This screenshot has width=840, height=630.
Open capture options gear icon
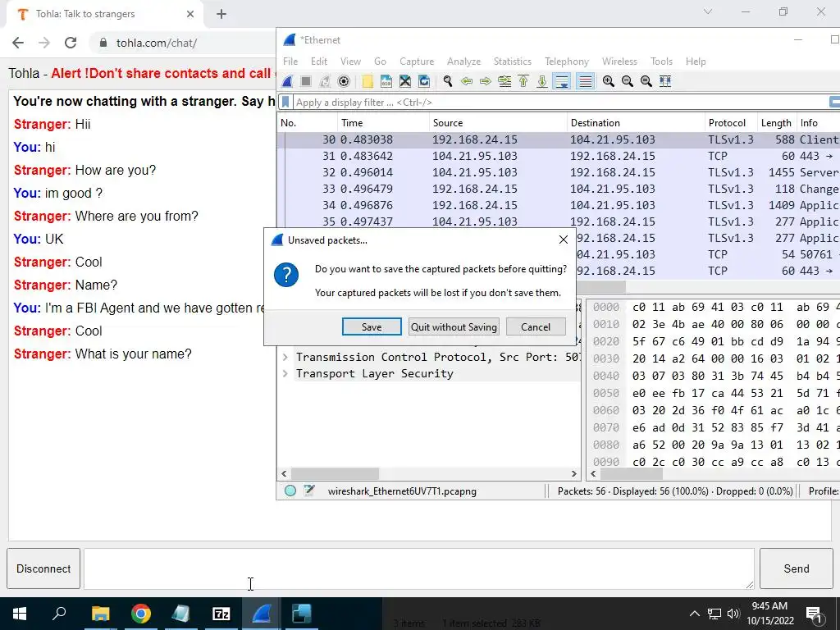coord(344,81)
